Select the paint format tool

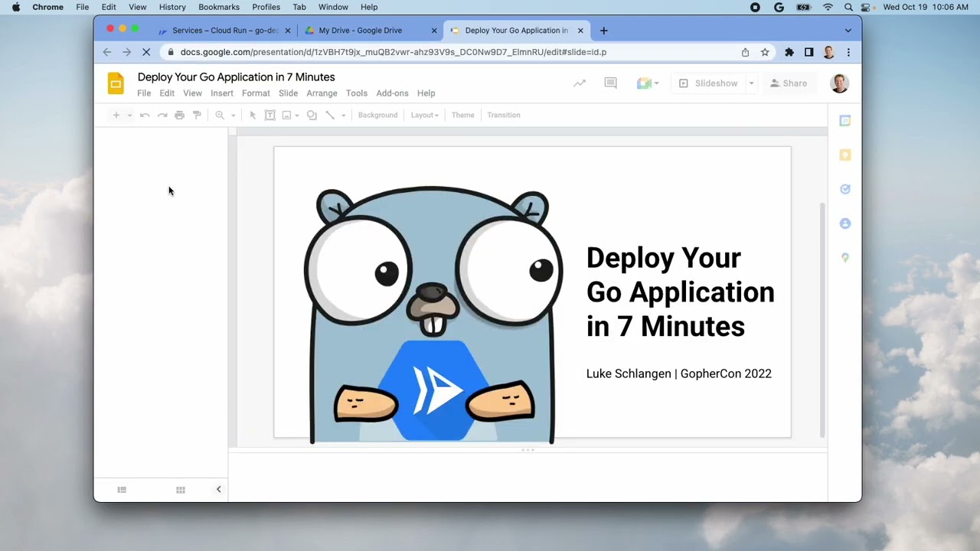pos(197,115)
